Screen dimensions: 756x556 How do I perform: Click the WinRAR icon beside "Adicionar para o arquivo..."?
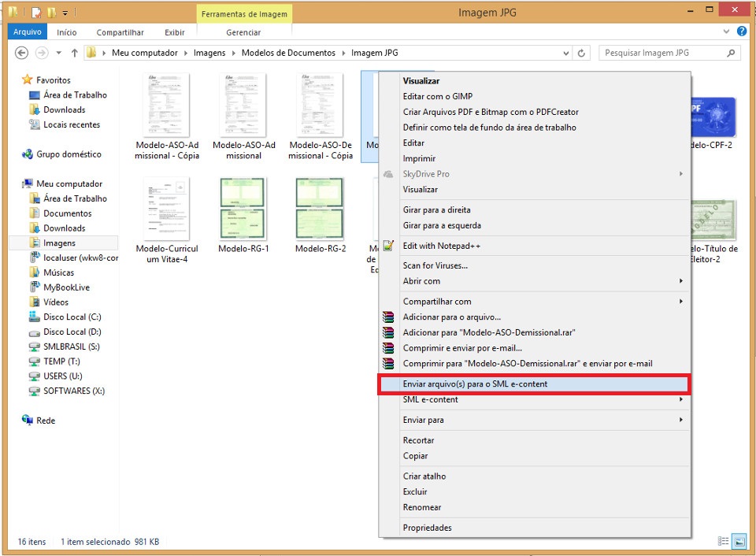[x=388, y=317]
